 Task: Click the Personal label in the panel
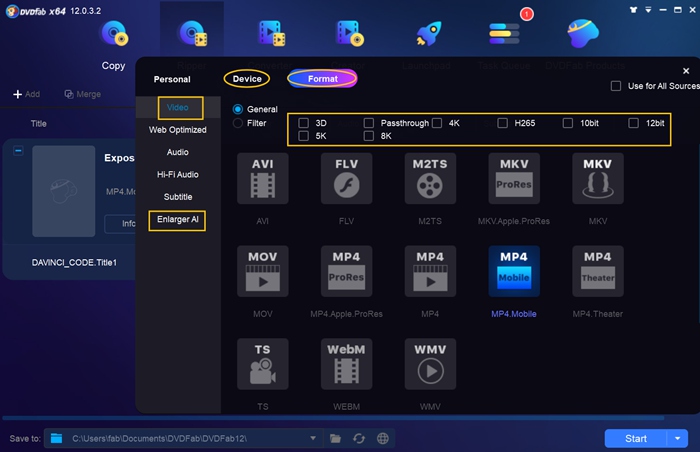[x=172, y=80]
